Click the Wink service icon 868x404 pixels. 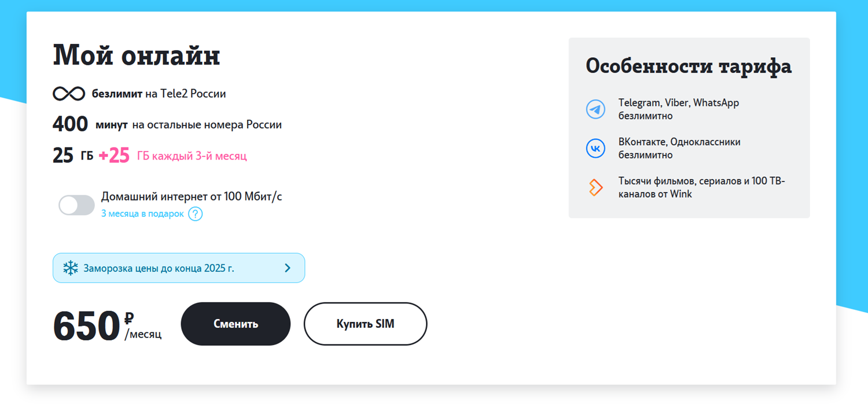pyautogui.click(x=595, y=187)
